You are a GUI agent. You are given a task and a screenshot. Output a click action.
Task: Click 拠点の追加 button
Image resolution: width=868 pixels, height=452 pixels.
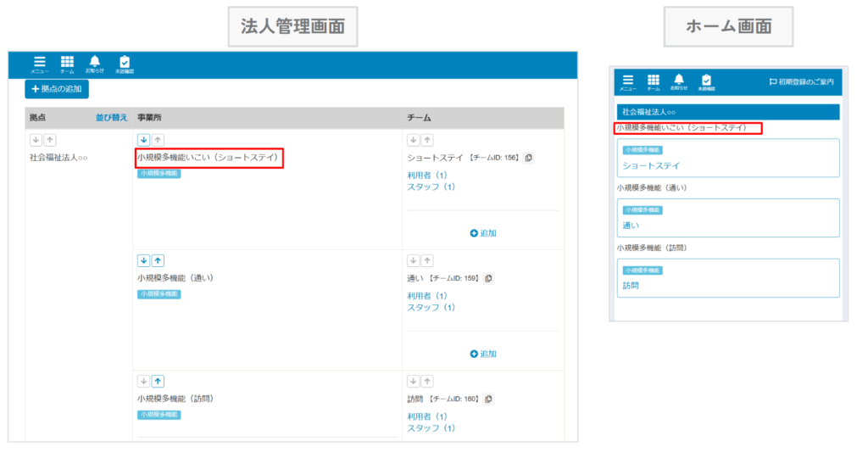(57, 89)
